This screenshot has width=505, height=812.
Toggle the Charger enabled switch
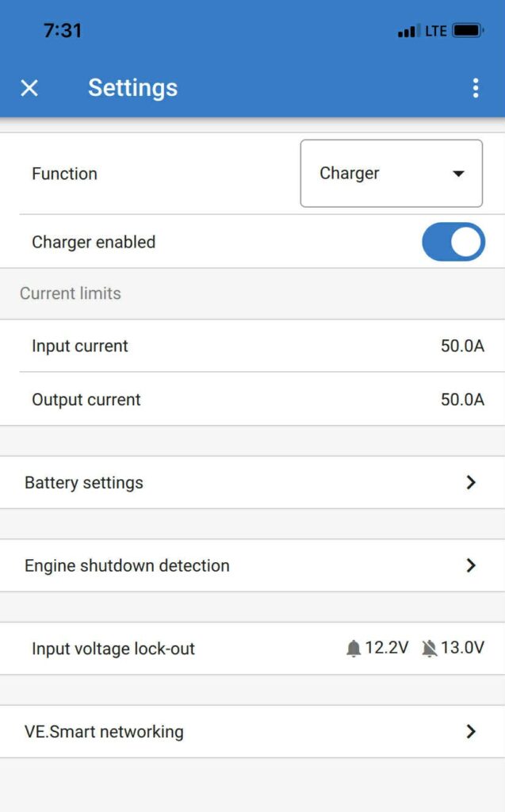pos(453,242)
